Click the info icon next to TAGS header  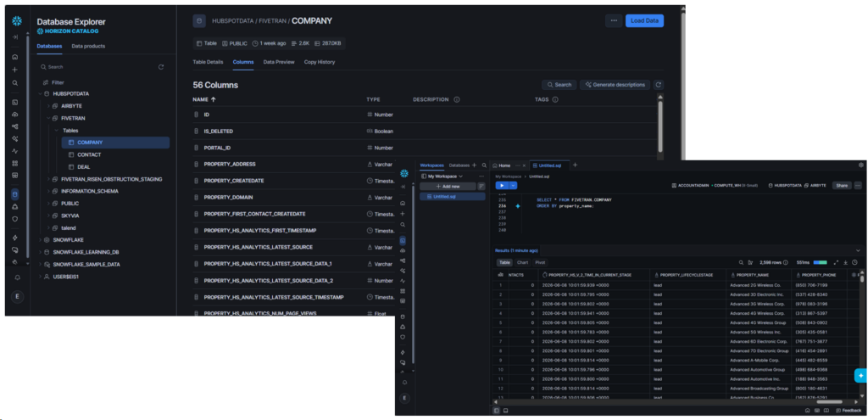(554, 100)
